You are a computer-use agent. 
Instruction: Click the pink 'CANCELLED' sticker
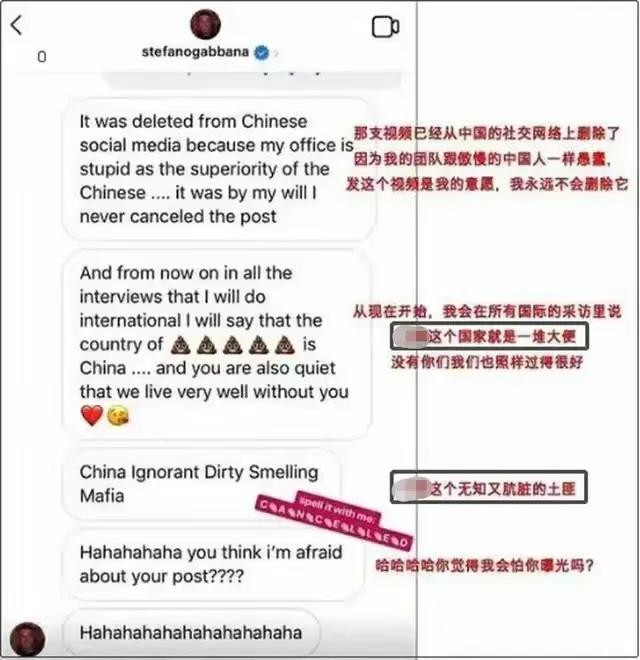(333, 523)
